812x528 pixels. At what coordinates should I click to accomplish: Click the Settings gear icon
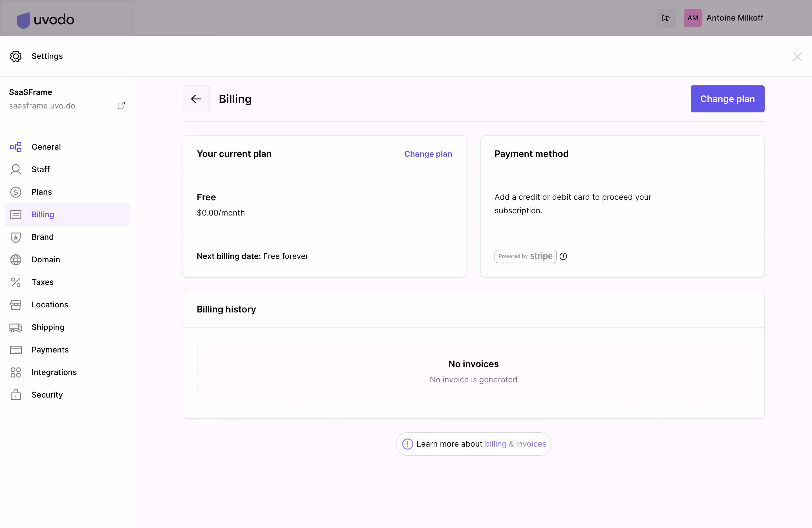(x=16, y=56)
